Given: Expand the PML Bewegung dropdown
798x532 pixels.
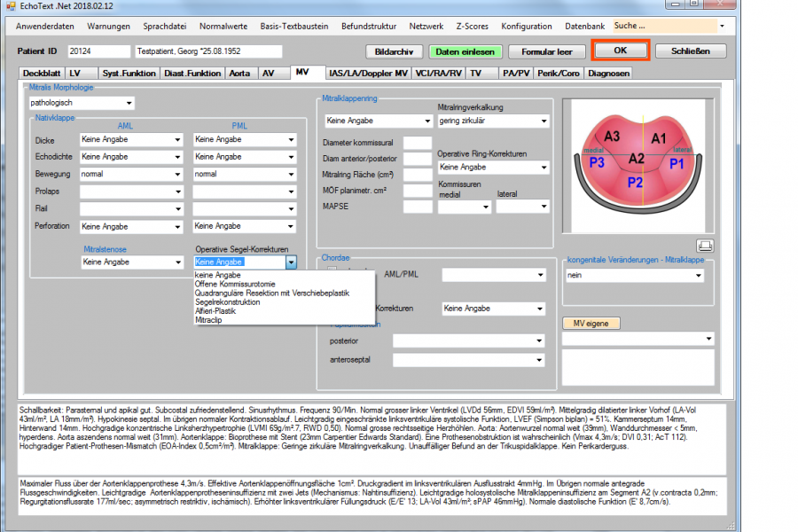Looking at the screenshot, I should (245, 174).
